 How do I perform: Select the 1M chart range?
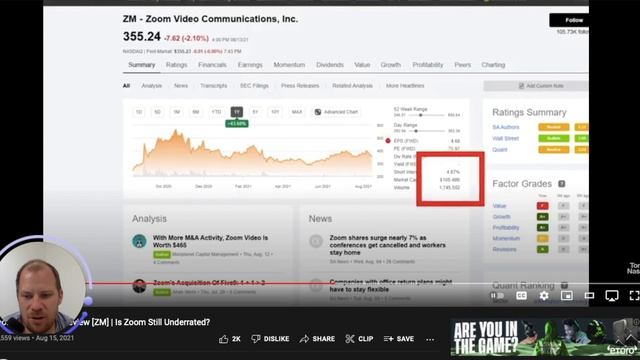[x=176, y=112]
